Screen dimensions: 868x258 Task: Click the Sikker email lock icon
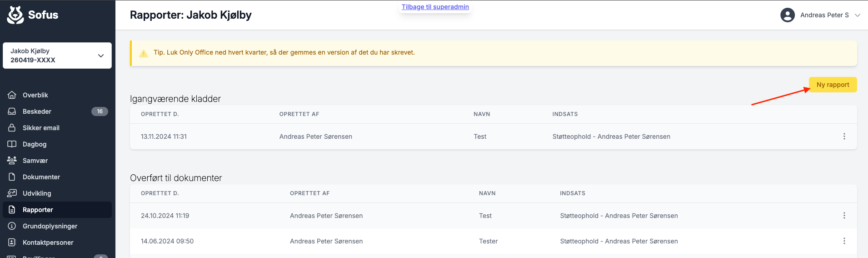[12, 128]
